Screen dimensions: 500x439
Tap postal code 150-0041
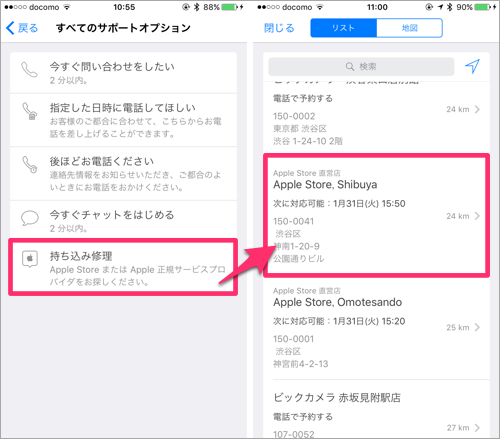point(294,221)
